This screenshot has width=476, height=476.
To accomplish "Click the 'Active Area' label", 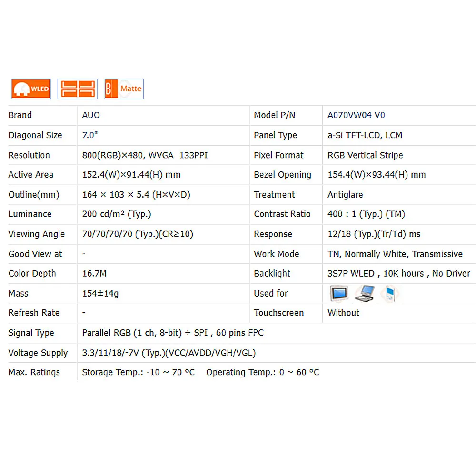I will (x=31, y=175).
